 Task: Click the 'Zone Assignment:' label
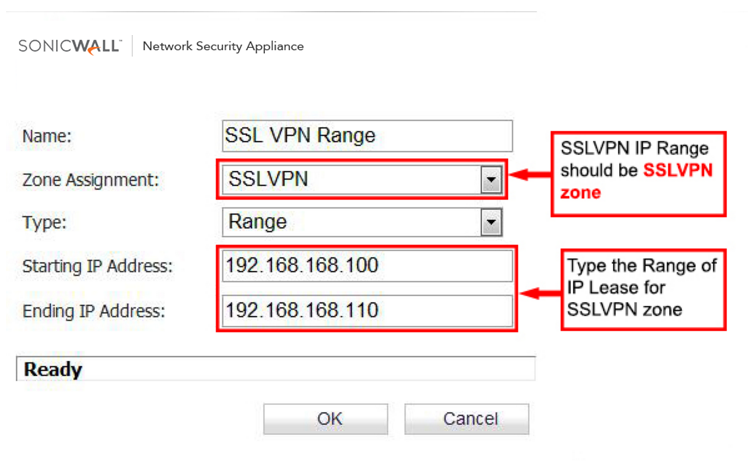pyautogui.click(x=91, y=180)
